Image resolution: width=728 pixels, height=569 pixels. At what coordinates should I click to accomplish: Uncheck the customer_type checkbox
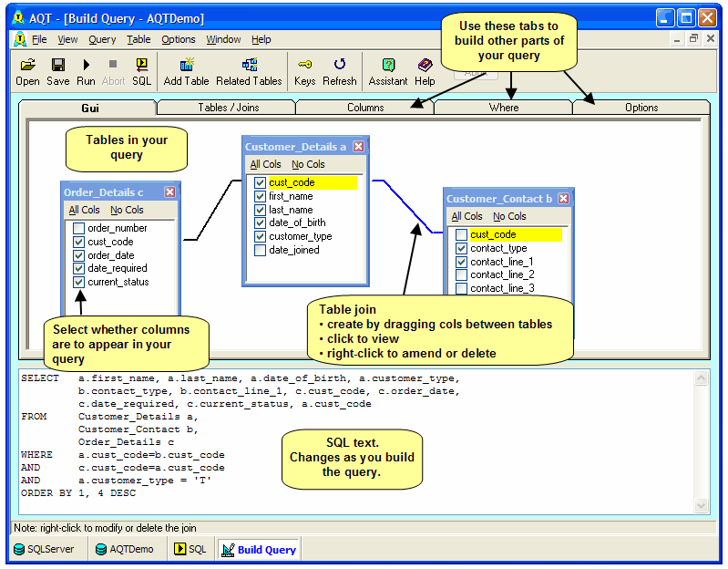point(260,236)
